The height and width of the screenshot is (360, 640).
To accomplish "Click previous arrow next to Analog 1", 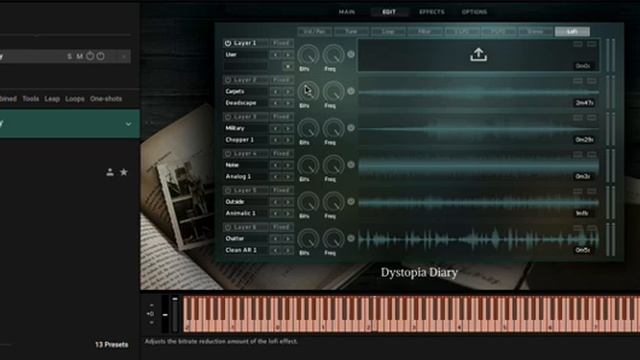I will [276, 177].
